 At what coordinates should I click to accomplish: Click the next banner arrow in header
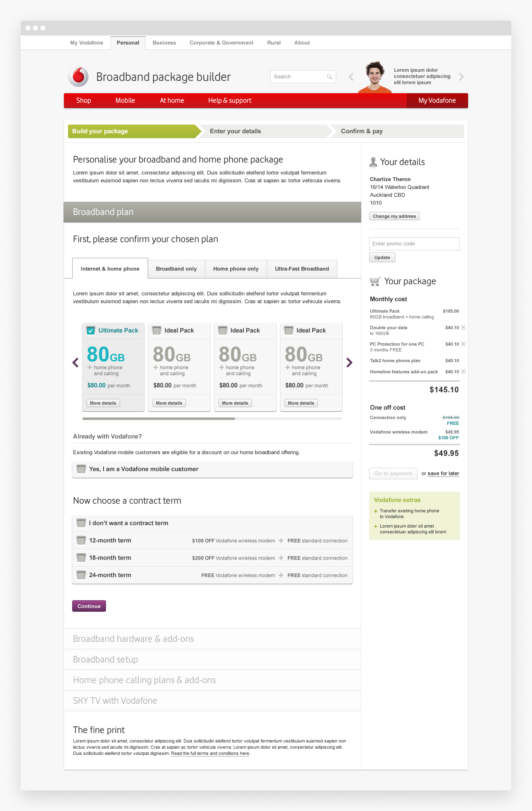click(x=461, y=77)
